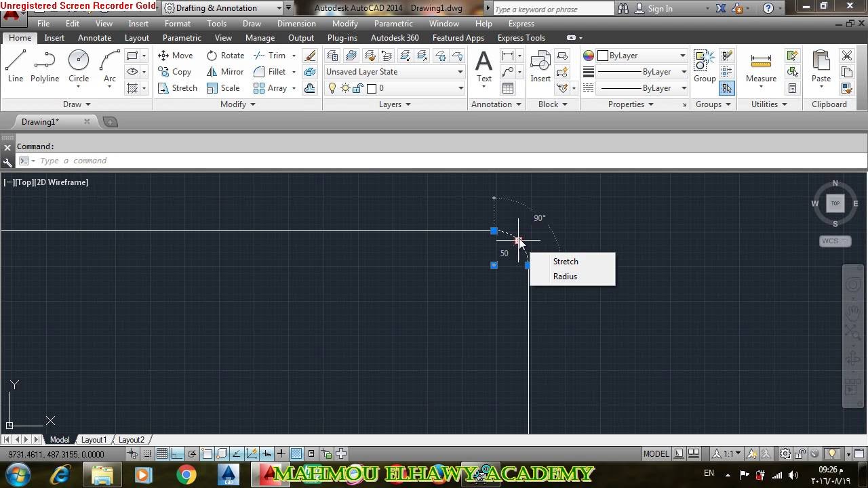The width and height of the screenshot is (868, 488).
Task: Select the Polyline tool
Action: pyautogui.click(x=45, y=66)
